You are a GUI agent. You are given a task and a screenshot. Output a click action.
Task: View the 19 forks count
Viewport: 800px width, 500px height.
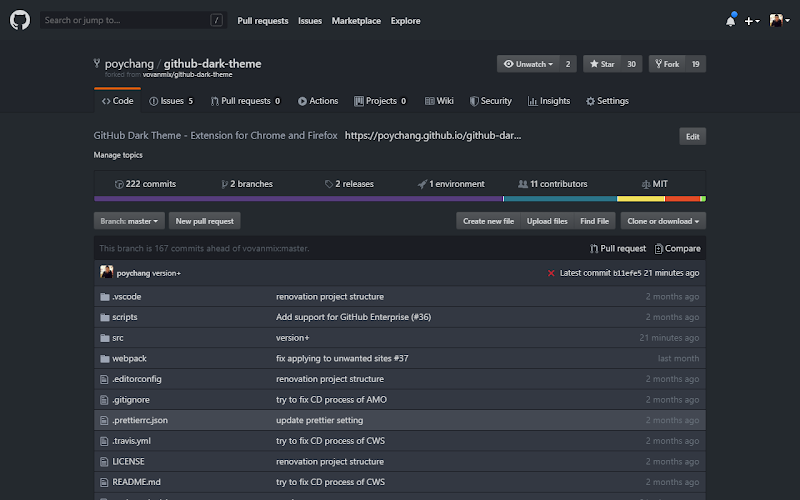click(x=695, y=64)
